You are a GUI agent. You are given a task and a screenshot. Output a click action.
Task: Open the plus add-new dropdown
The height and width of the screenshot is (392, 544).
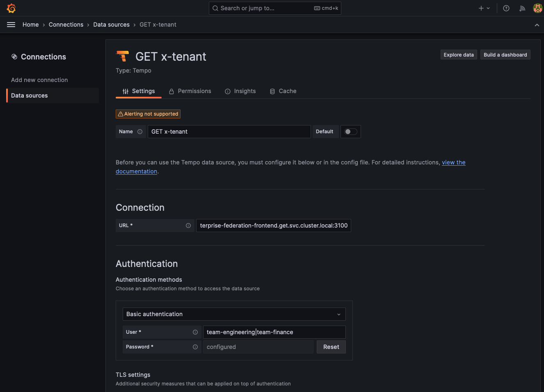coord(484,8)
